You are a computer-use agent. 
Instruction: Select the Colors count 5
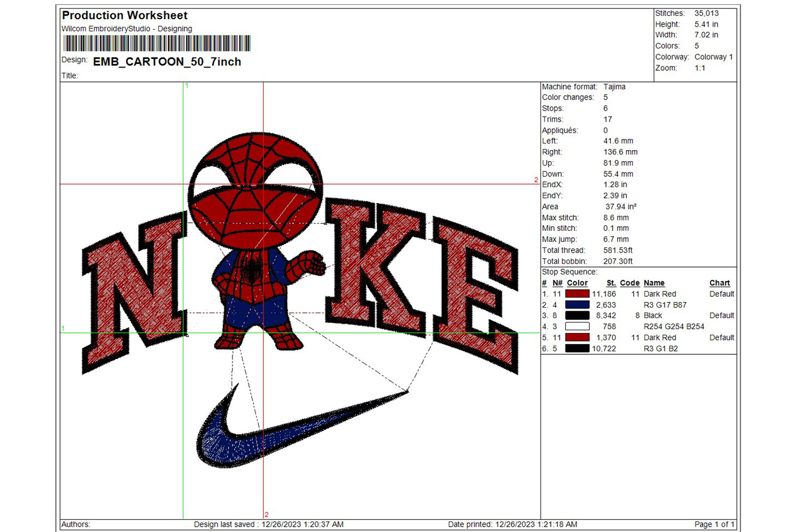tap(697, 46)
